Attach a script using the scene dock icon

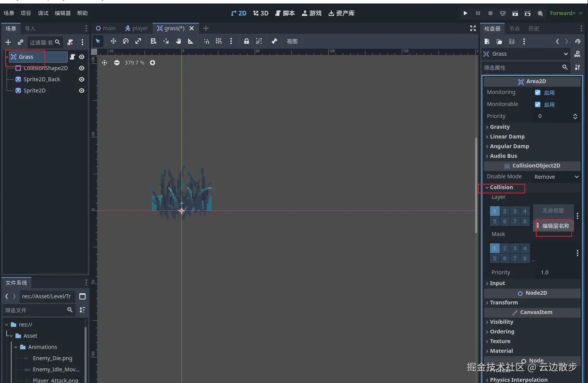(x=70, y=42)
